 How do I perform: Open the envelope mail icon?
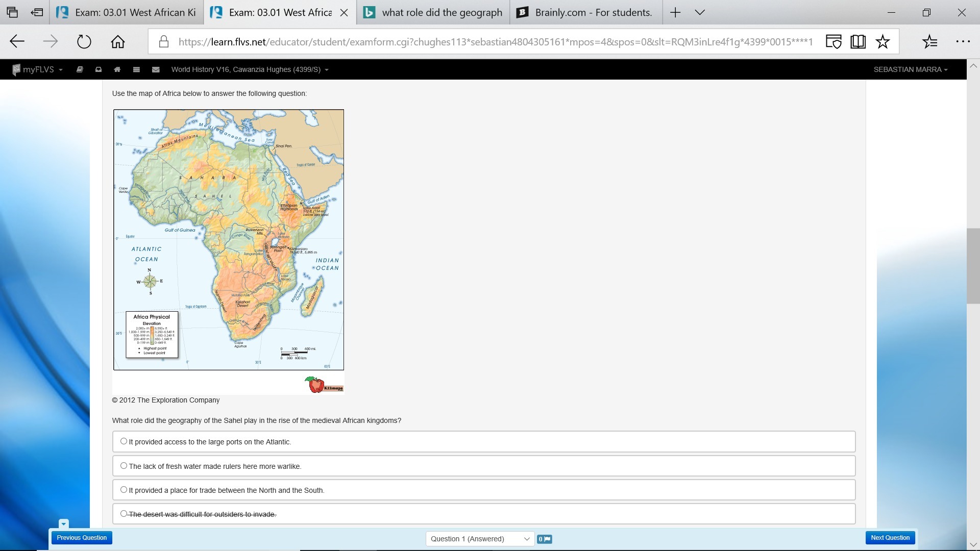156,70
